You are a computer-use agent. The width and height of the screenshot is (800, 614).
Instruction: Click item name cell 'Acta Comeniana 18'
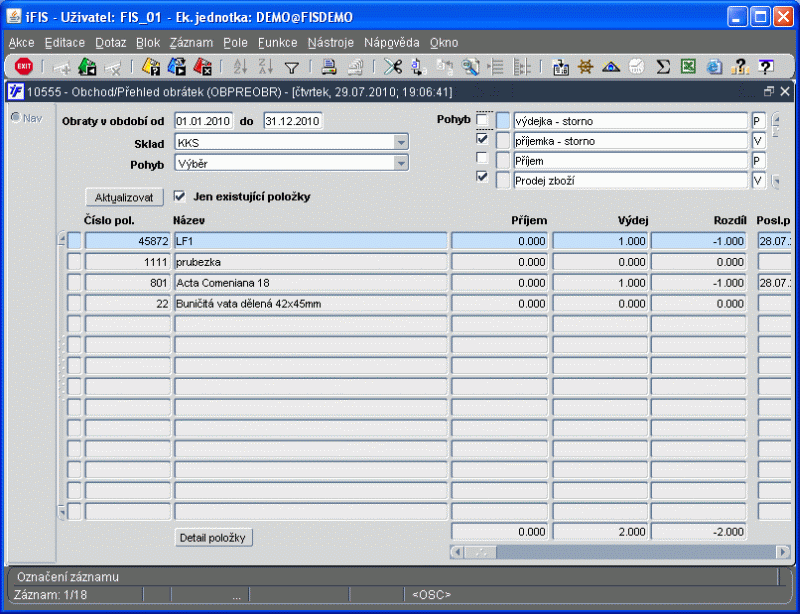[x=311, y=283]
